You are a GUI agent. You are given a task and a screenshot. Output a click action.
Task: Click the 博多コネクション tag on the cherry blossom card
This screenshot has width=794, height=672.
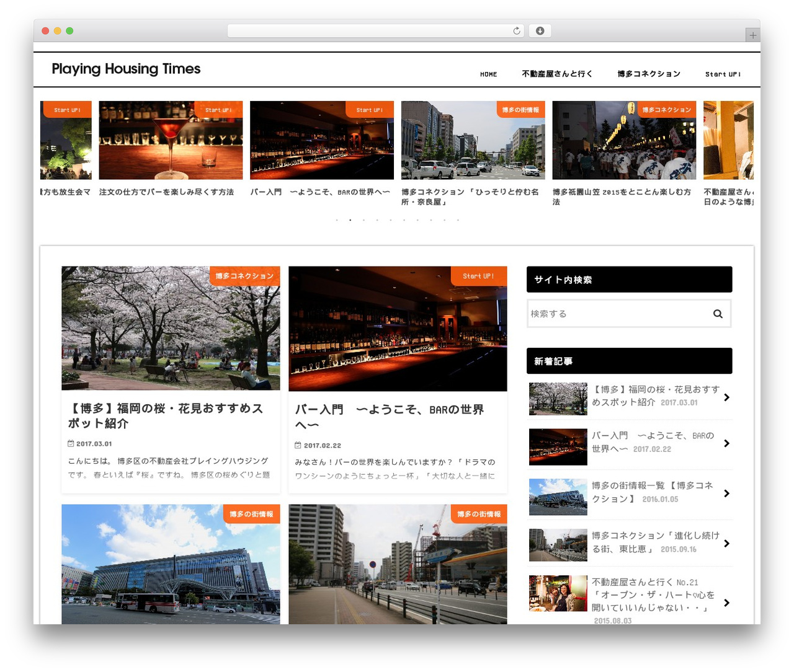245,276
